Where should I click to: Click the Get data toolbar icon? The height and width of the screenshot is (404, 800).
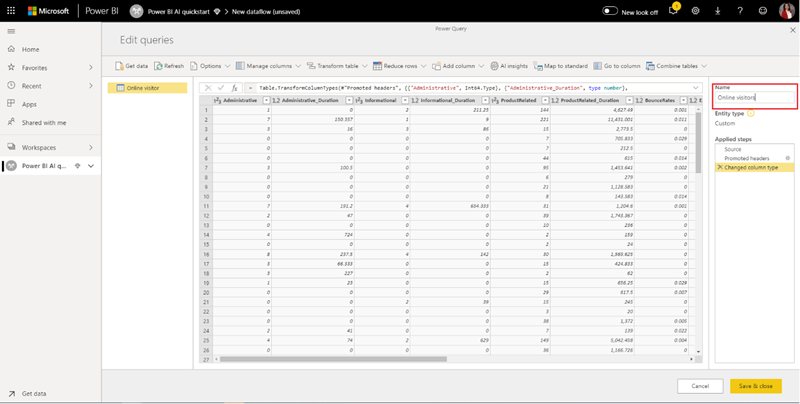tap(118, 66)
